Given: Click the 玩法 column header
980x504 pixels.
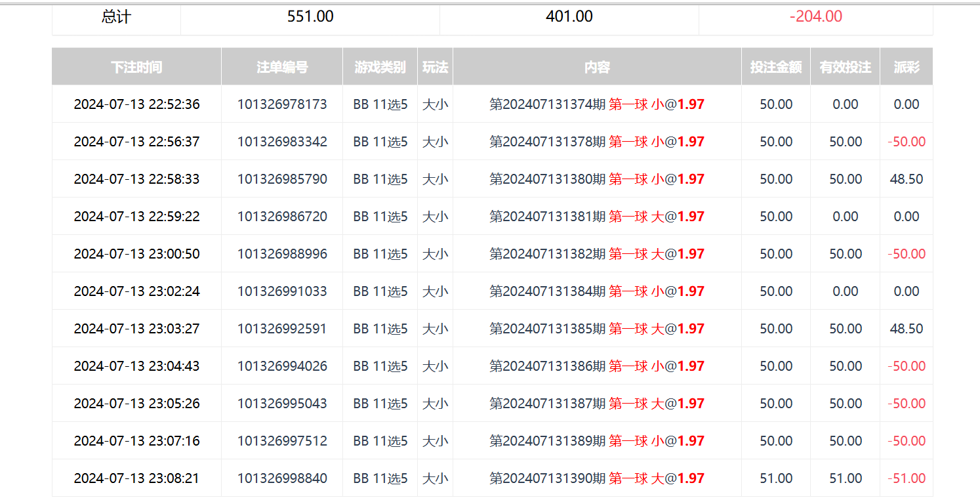Looking at the screenshot, I should coord(435,67).
